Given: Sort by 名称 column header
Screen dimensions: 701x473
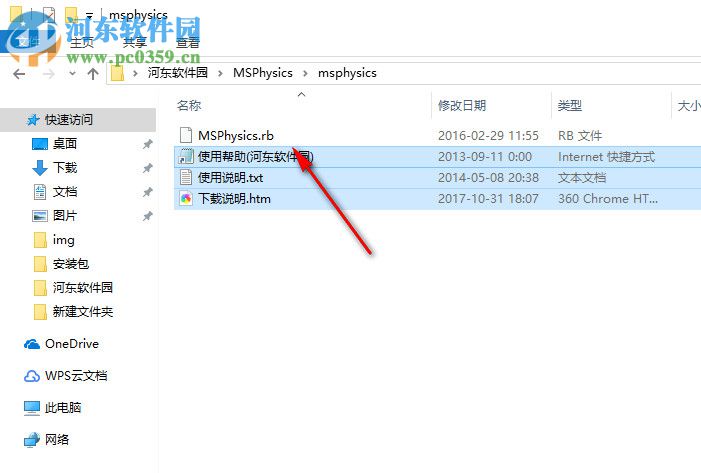Looking at the screenshot, I should click(x=189, y=106).
